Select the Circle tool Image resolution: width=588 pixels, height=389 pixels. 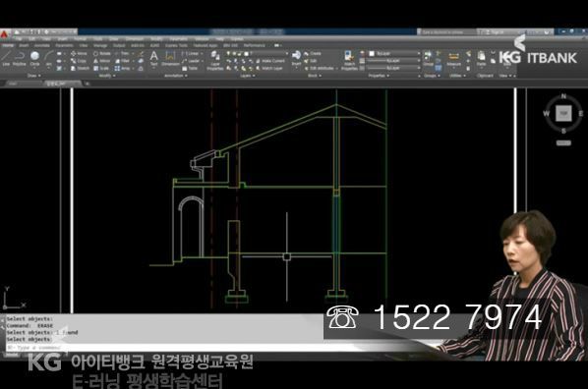[x=34, y=59]
